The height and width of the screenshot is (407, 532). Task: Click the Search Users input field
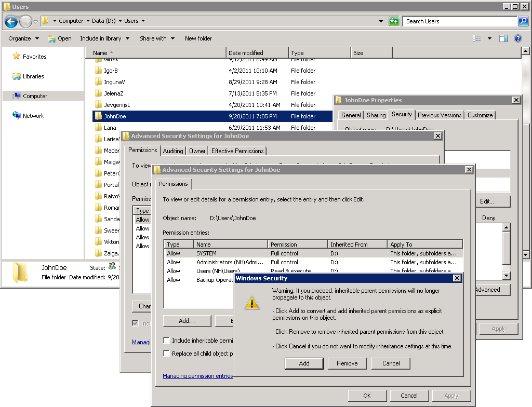[x=460, y=21]
